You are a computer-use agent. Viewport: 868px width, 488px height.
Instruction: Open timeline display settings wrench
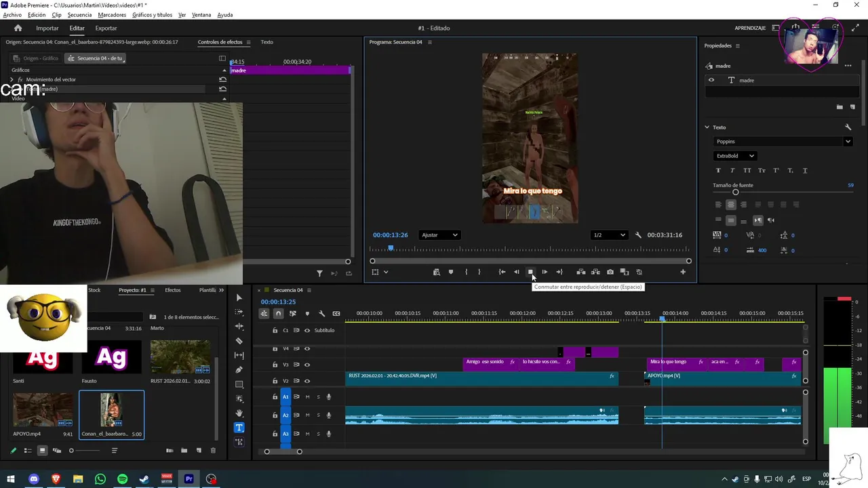(321, 314)
